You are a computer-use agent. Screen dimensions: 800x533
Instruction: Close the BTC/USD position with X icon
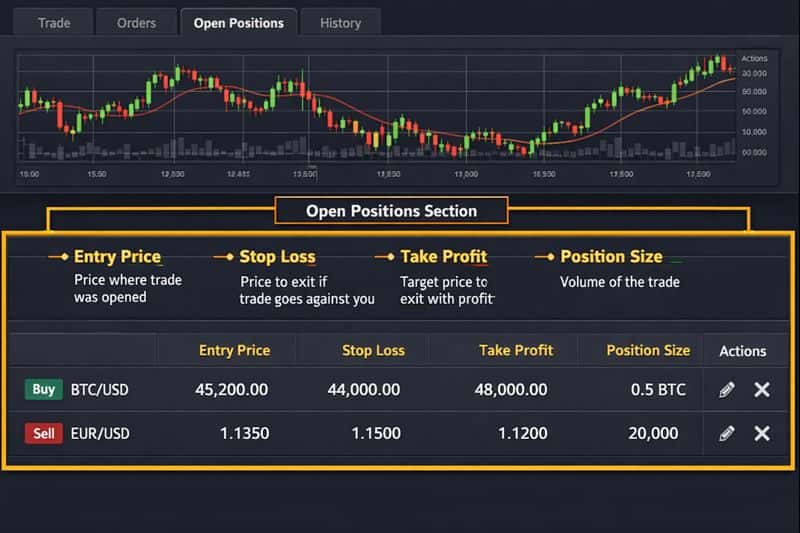[x=762, y=390]
